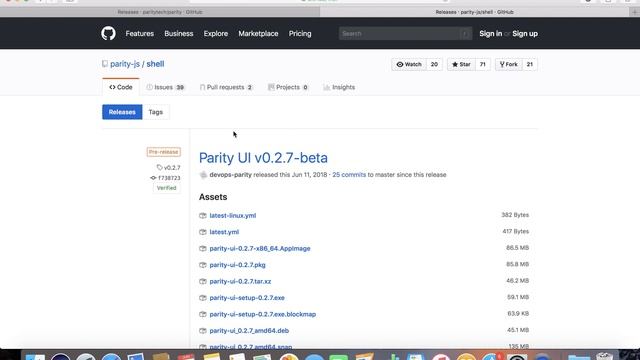Click the Watch button
Viewport: 640px width, 360px height.
click(x=409, y=64)
